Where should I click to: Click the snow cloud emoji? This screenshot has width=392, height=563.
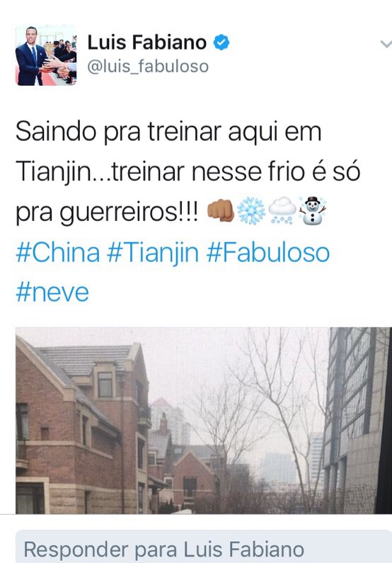pyautogui.click(x=282, y=211)
